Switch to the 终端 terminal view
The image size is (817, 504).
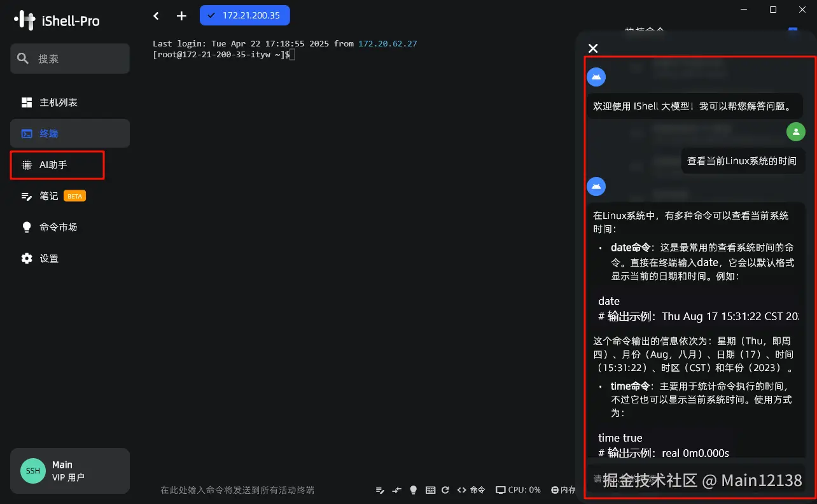coord(70,134)
